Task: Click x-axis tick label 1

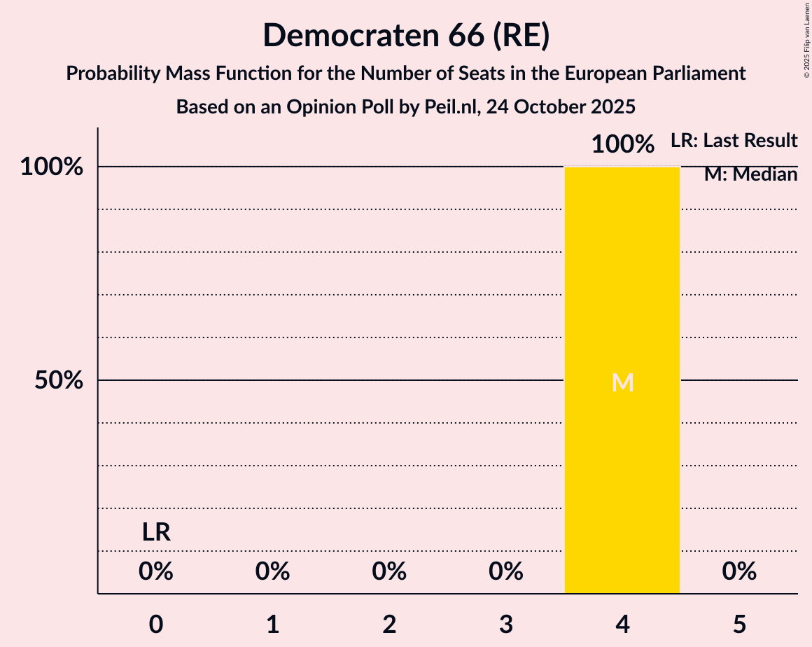Action: (273, 624)
